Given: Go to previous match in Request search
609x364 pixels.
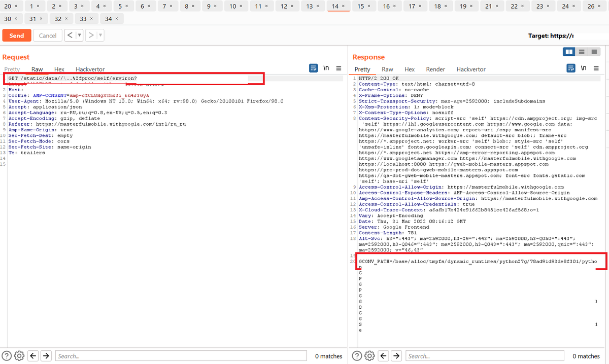Looking at the screenshot, I should pyautogui.click(x=33, y=356).
